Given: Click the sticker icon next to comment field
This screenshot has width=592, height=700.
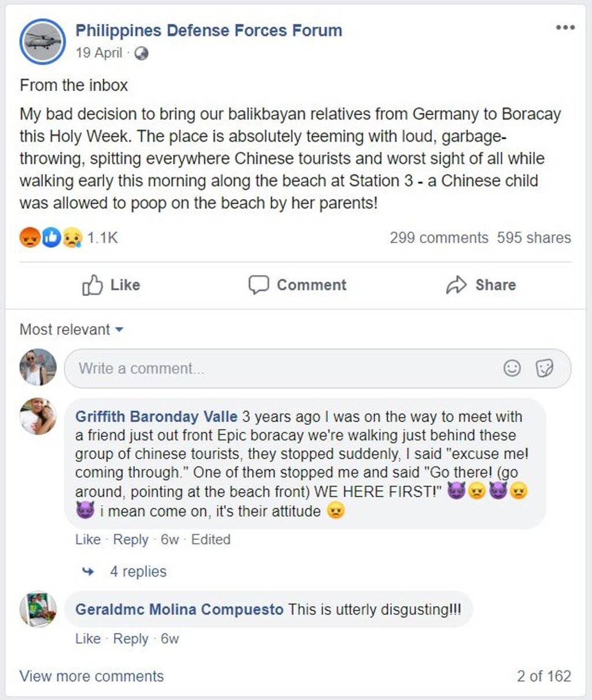Looking at the screenshot, I should click(x=543, y=368).
